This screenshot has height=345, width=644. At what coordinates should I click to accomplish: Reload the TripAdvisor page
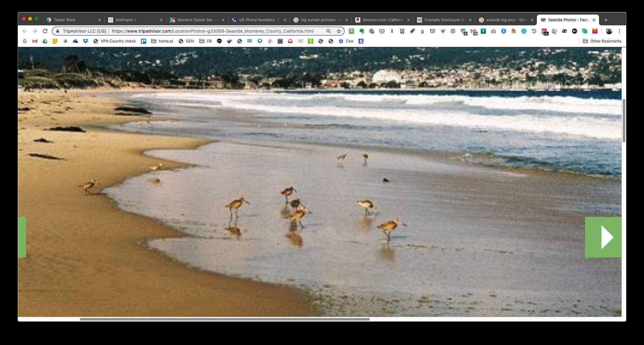[x=45, y=31]
